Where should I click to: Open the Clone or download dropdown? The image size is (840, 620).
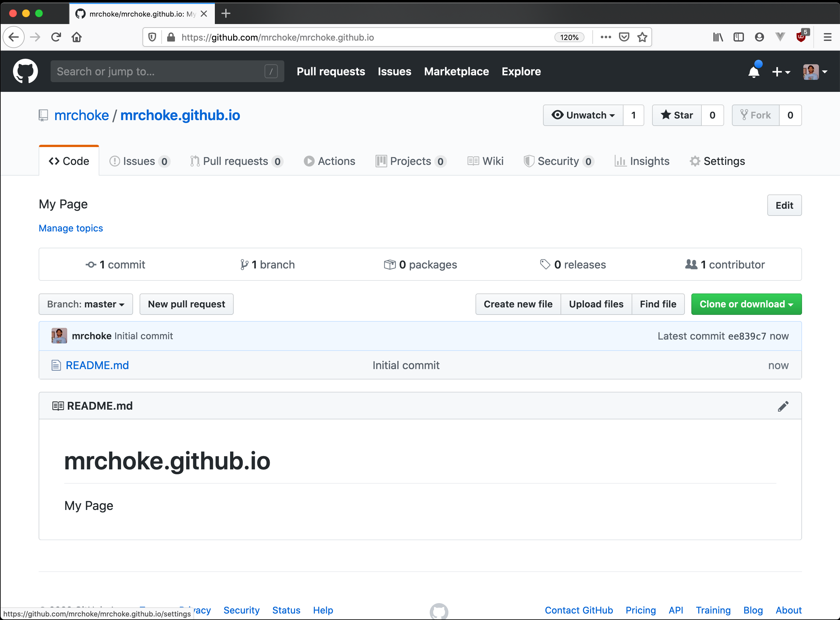tap(746, 304)
